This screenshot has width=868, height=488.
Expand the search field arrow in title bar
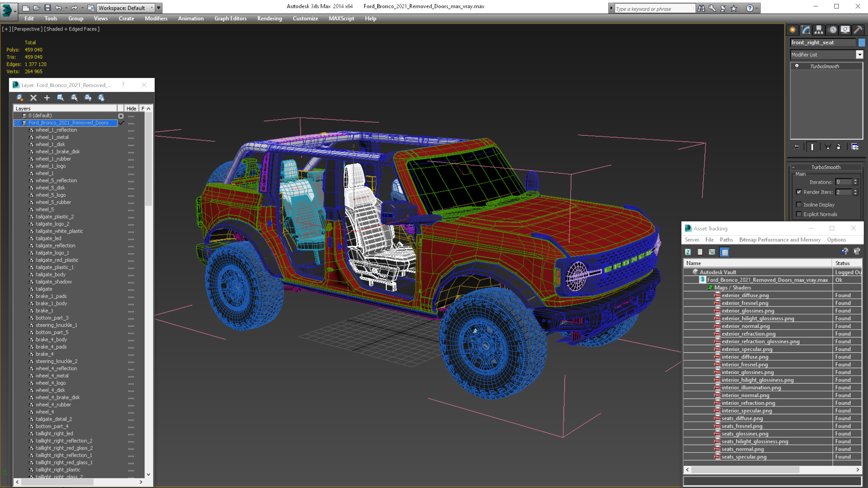(x=611, y=8)
